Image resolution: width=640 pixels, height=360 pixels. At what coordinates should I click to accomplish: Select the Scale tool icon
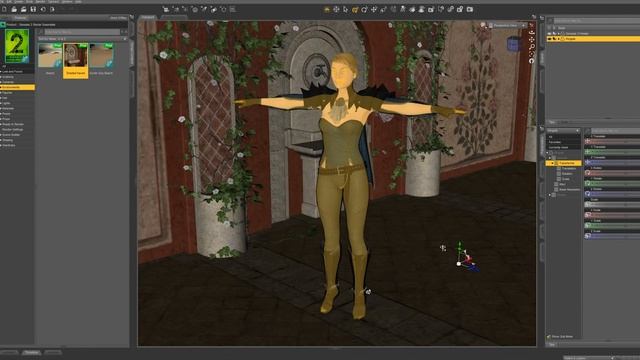coord(383,9)
